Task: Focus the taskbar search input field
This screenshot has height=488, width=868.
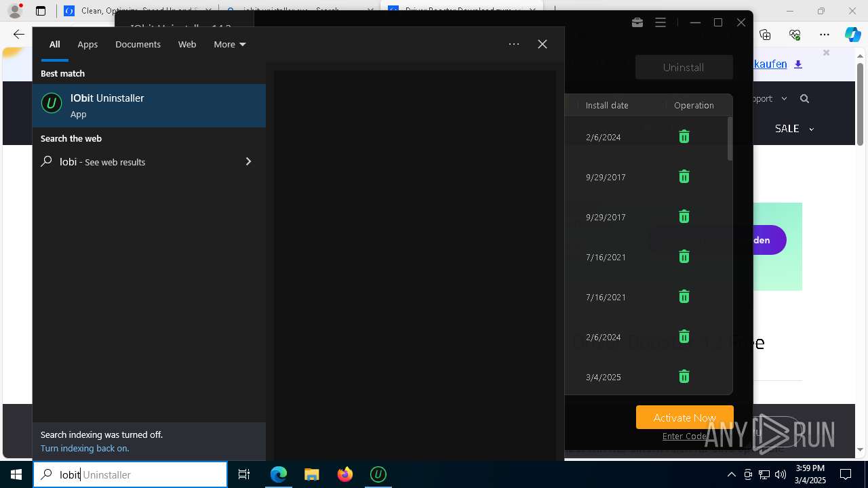Action: (x=130, y=474)
